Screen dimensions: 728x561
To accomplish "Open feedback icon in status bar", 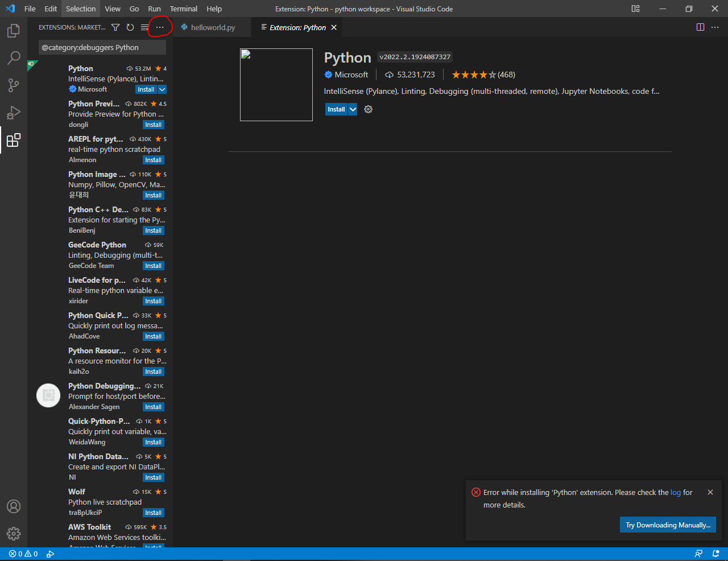I will point(698,554).
